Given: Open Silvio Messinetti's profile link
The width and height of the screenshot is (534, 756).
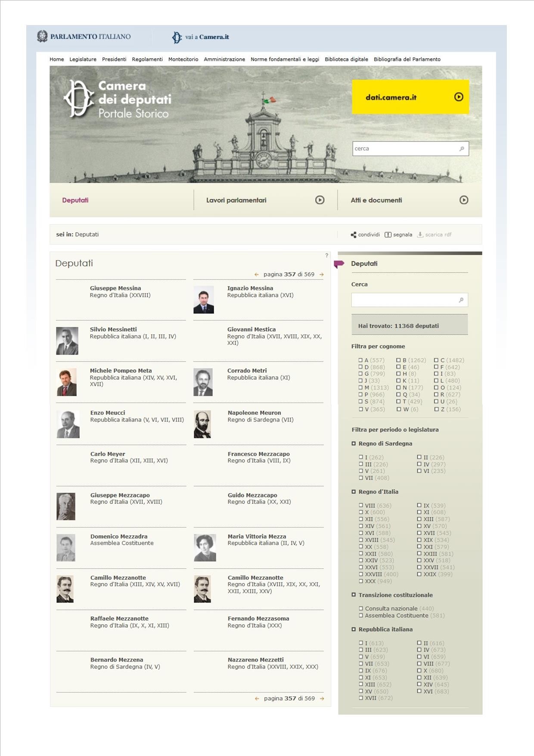Looking at the screenshot, I should pos(113,329).
